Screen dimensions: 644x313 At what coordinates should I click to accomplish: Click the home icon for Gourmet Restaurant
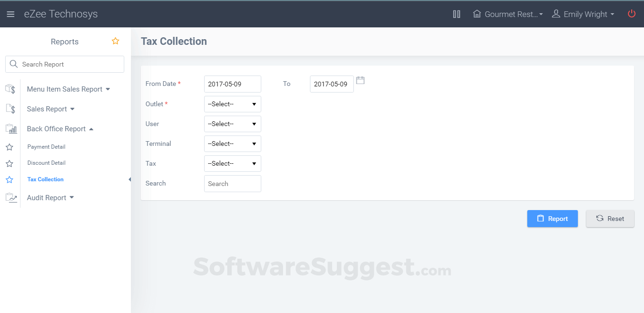(x=477, y=14)
